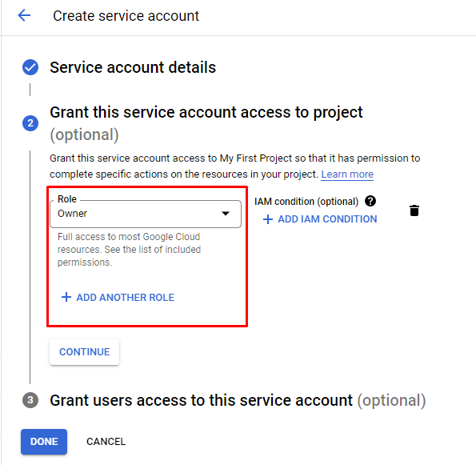Open the IAM condition help question mark
The height and width of the screenshot is (465, 476).
(370, 201)
